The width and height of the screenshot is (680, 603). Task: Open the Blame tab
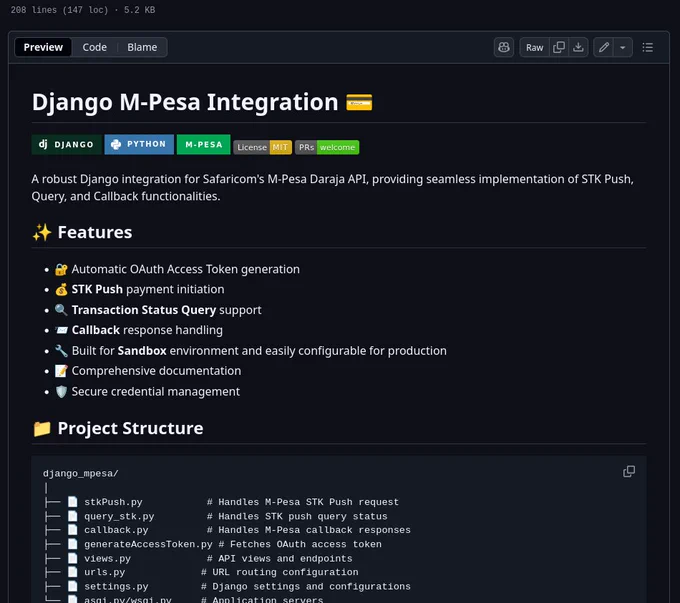coord(142,47)
